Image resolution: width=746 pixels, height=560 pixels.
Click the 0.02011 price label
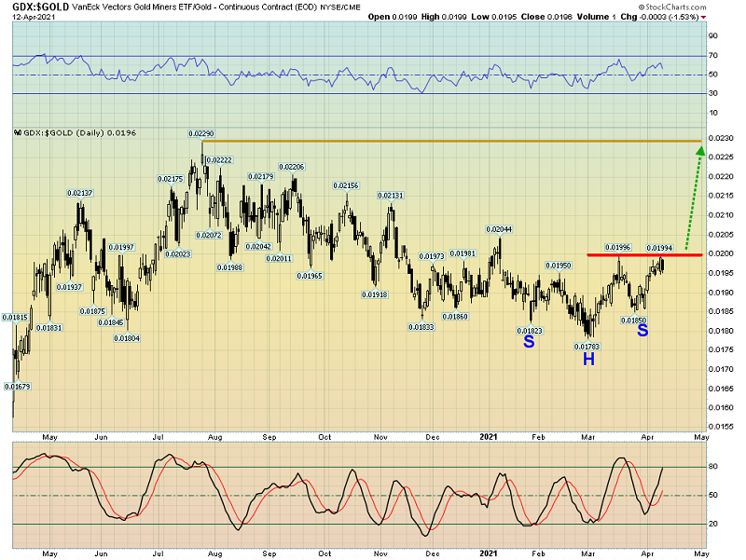(x=279, y=259)
